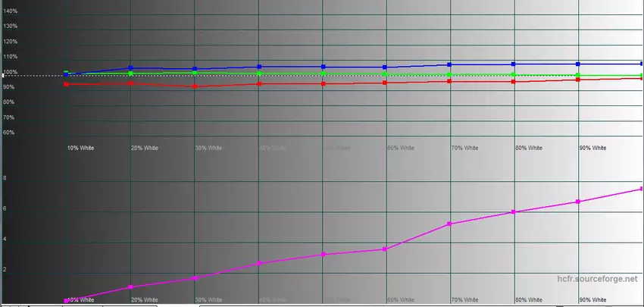The image size is (644, 307).
Task: Click the hcfr.sourceforge.net watermark link
Action: [x=596, y=280]
